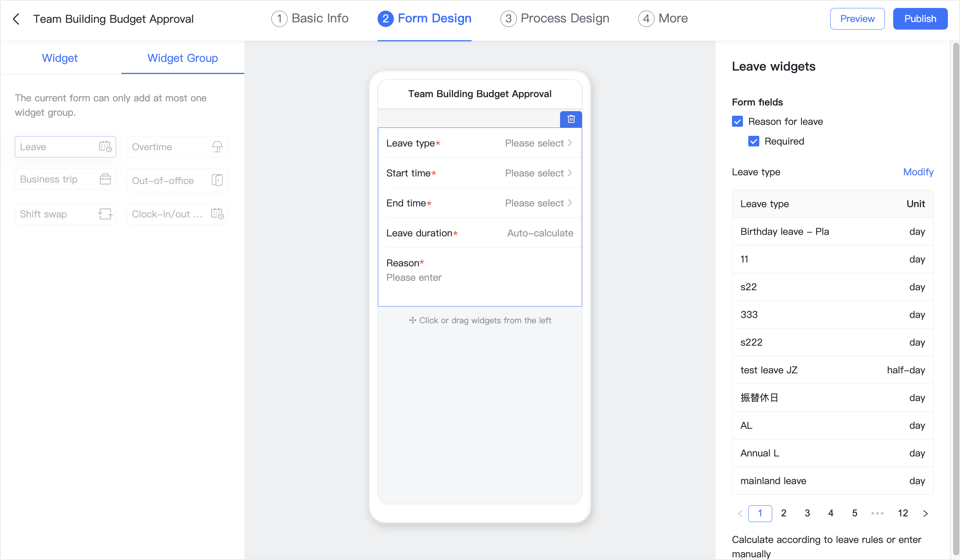Uncheck the Reason for leave field

(738, 121)
